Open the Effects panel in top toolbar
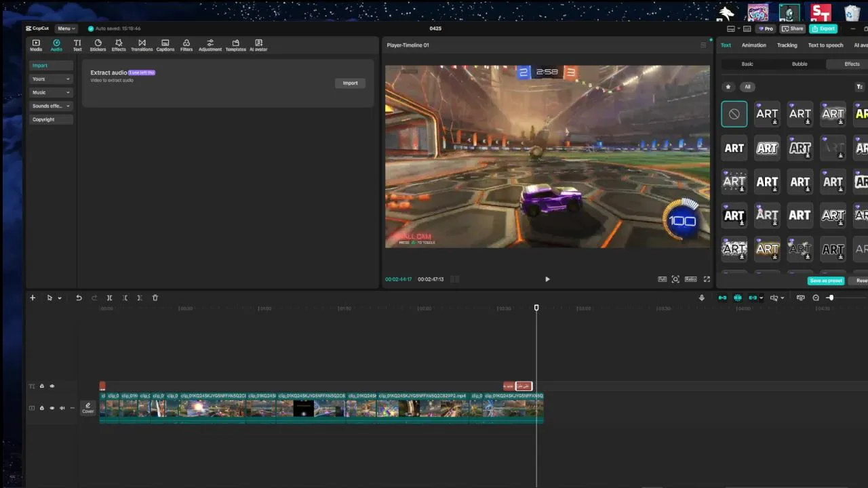Viewport: 868px width, 488px height. point(119,45)
